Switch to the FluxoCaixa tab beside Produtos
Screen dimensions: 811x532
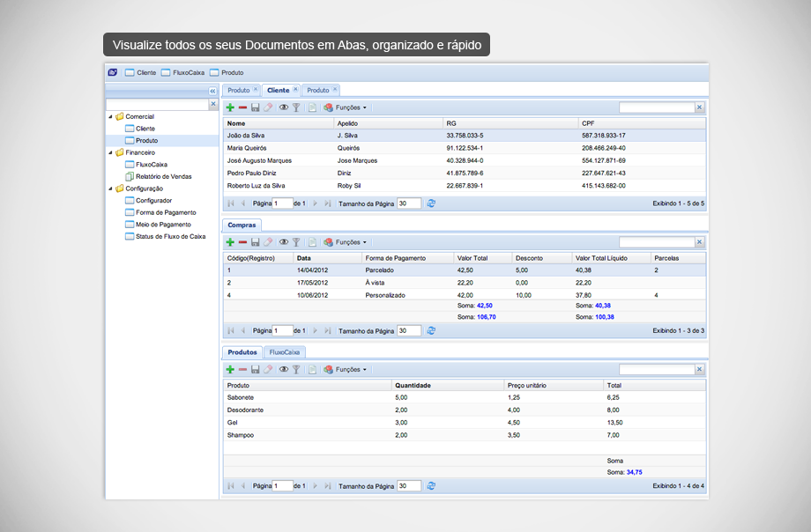coord(285,352)
